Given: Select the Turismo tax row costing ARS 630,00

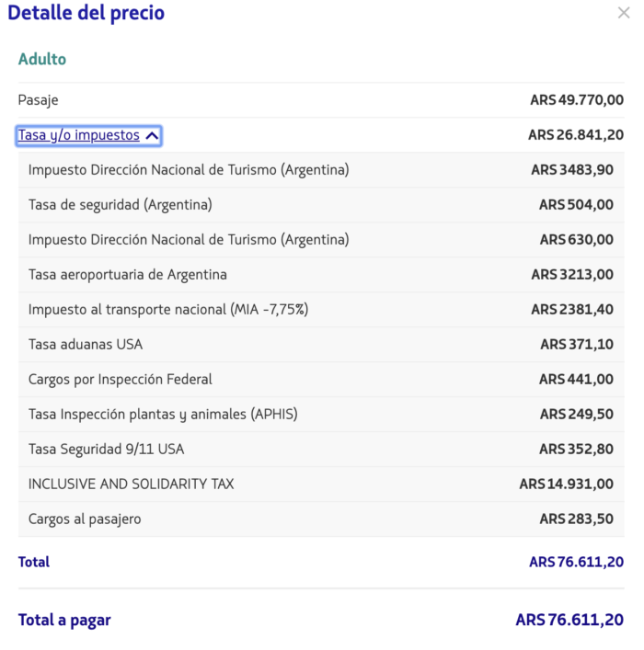Looking at the screenshot, I should 189,240.
